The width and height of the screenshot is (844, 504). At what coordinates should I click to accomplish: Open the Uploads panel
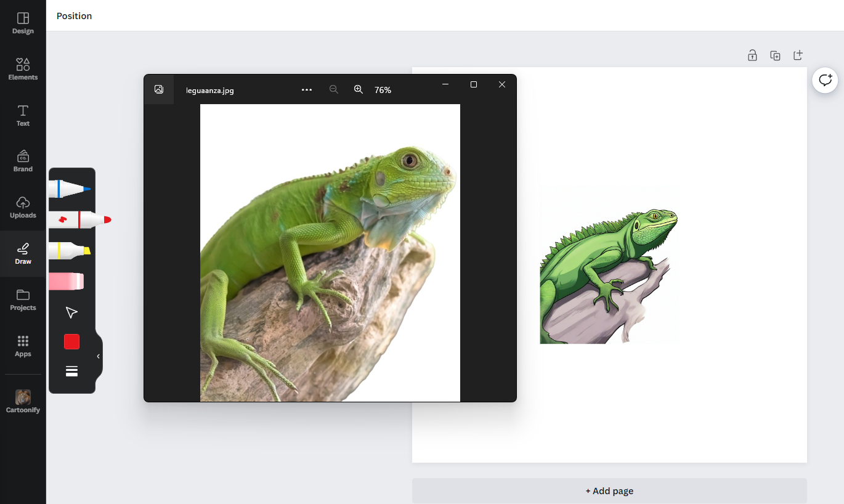(x=23, y=207)
